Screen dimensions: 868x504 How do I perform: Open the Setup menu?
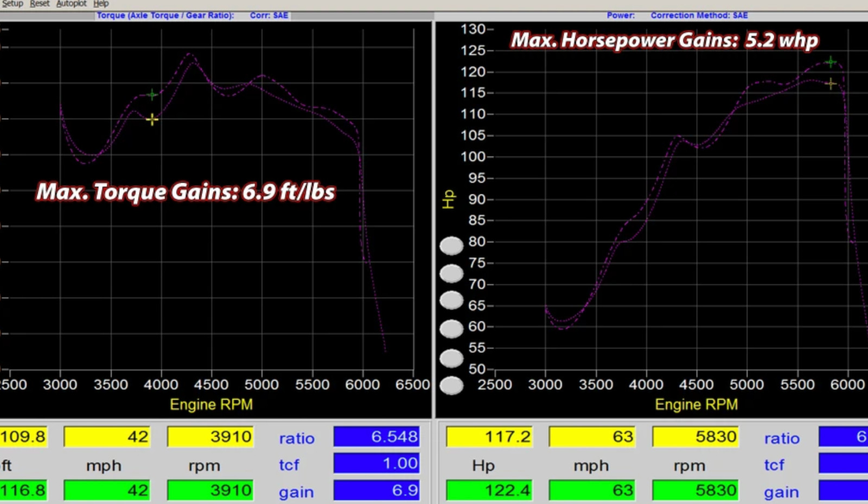point(12,4)
